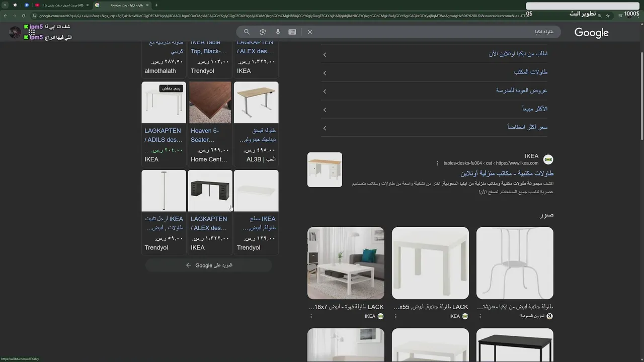Open three-dot menu under LACK coffee table image
Screen dimensions: 644x362
pyautogui.click(x=311, y=316)
